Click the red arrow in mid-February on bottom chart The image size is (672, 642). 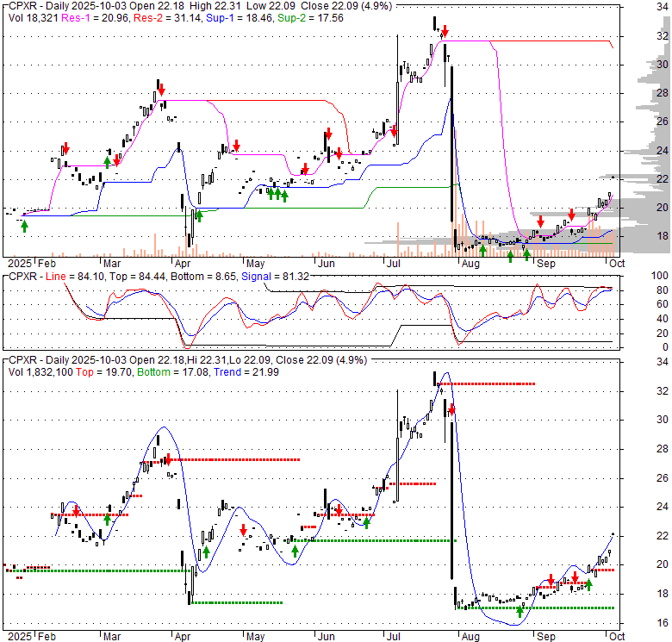tap(76, 512)
